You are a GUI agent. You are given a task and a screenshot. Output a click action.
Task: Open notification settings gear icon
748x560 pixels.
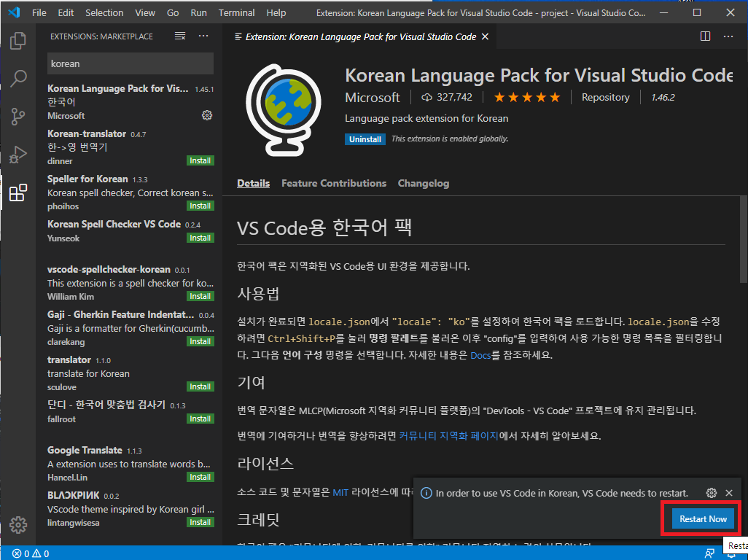click(x=712, y=493)
